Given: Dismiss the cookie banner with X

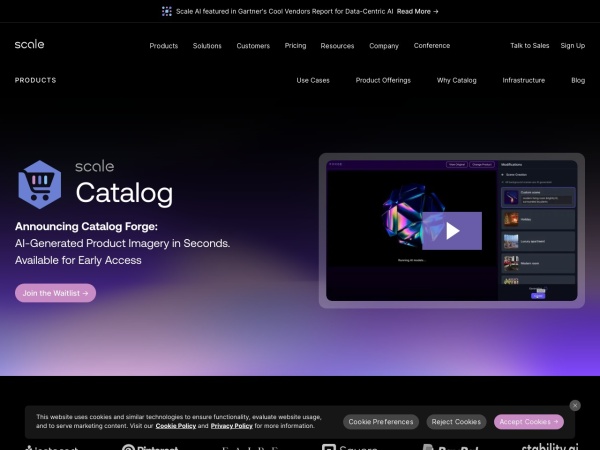Looking at the screenshot, I should click(575, 405).
